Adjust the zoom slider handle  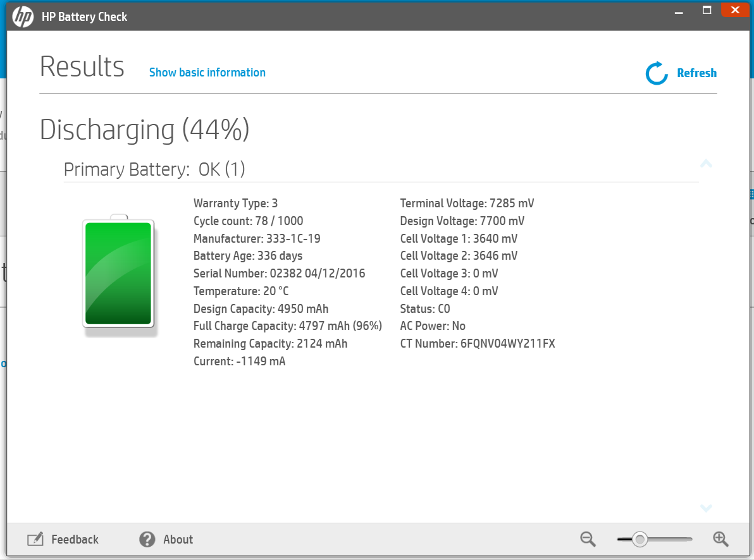pyautogui.click(x=641, y=539)
